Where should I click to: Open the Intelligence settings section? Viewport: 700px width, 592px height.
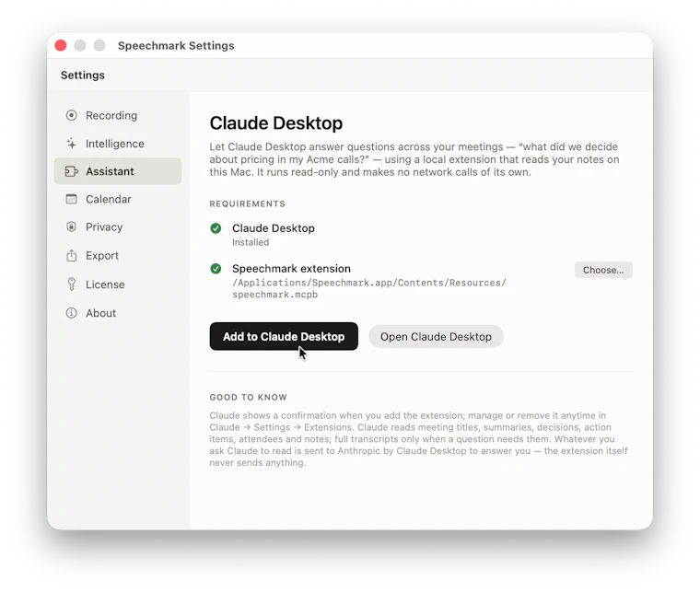click(x=118, y=144)
